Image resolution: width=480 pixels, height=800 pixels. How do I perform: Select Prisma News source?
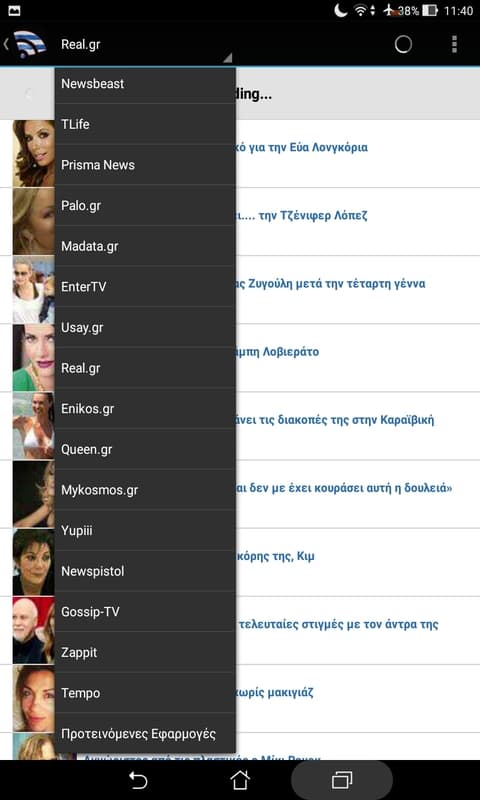[145, 165]
